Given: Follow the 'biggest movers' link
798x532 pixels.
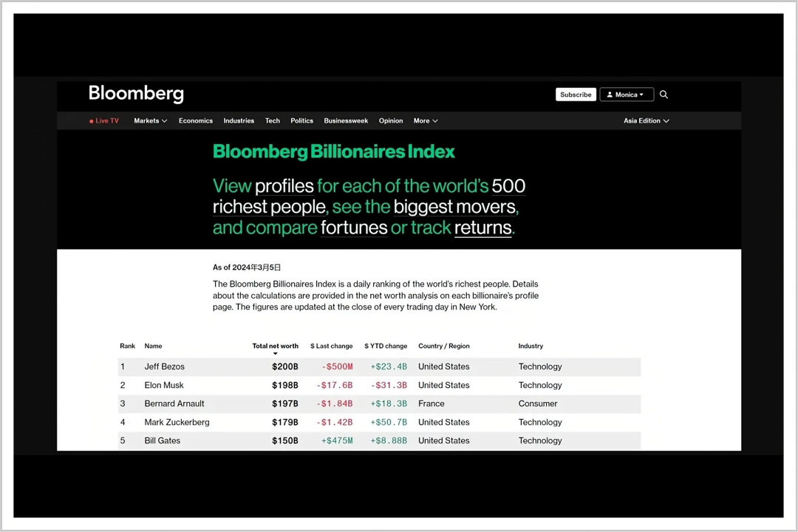Looking at the screenshot, I should point(454,207).
